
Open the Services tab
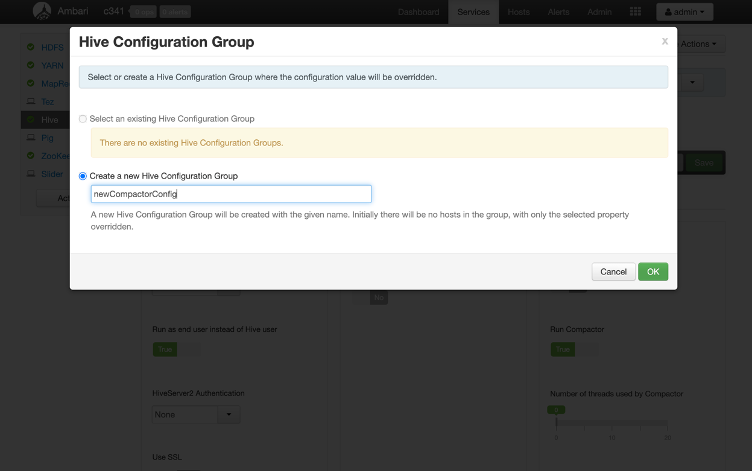pos(473,12)
